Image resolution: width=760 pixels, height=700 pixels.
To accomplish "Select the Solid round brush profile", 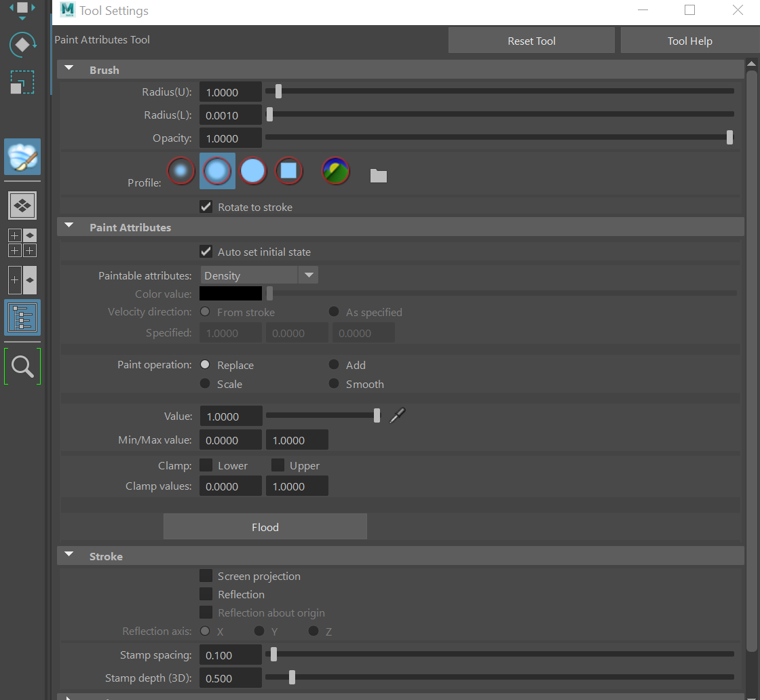I will [253, 171].
